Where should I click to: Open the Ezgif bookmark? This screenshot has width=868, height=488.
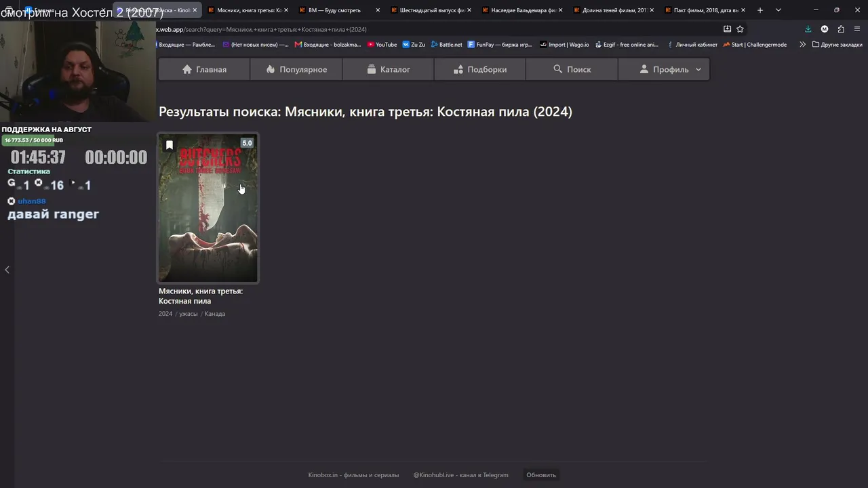(x=627, y=45)
